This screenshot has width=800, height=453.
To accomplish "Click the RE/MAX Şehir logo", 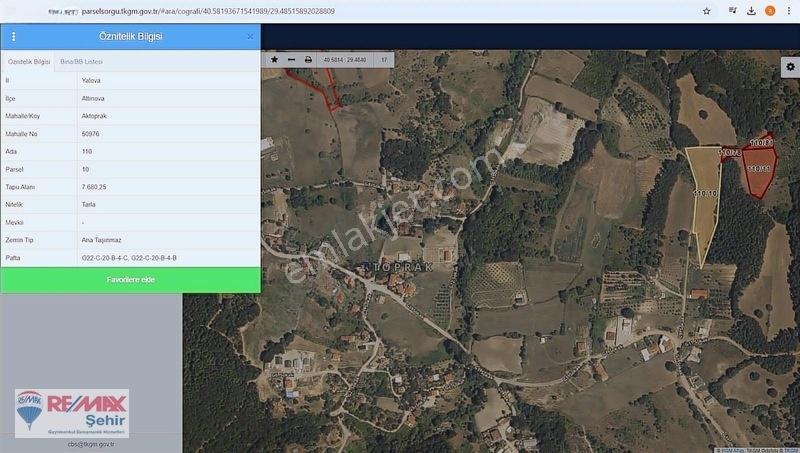I will click(72, 414).
